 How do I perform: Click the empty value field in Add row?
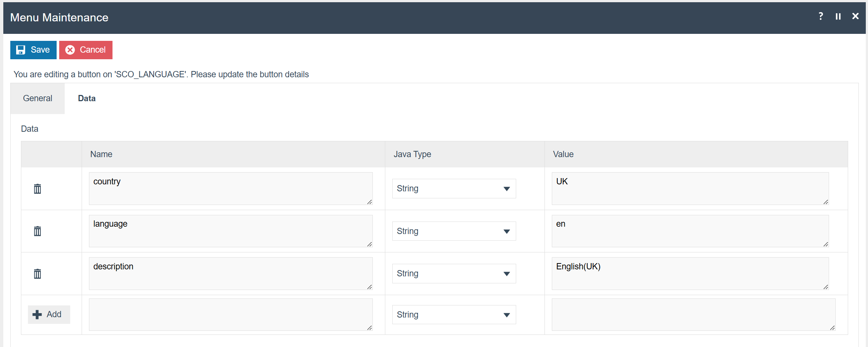click(693, 315)
